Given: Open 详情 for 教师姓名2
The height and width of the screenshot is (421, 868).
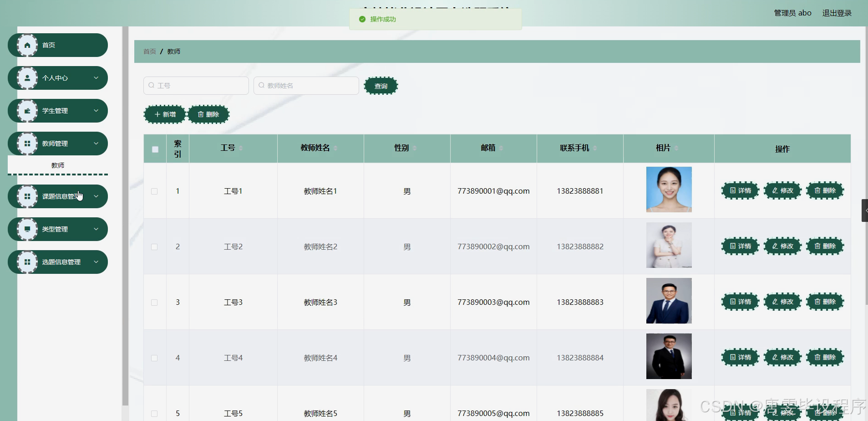Looking at the screenshot, I should pos(741,246).
